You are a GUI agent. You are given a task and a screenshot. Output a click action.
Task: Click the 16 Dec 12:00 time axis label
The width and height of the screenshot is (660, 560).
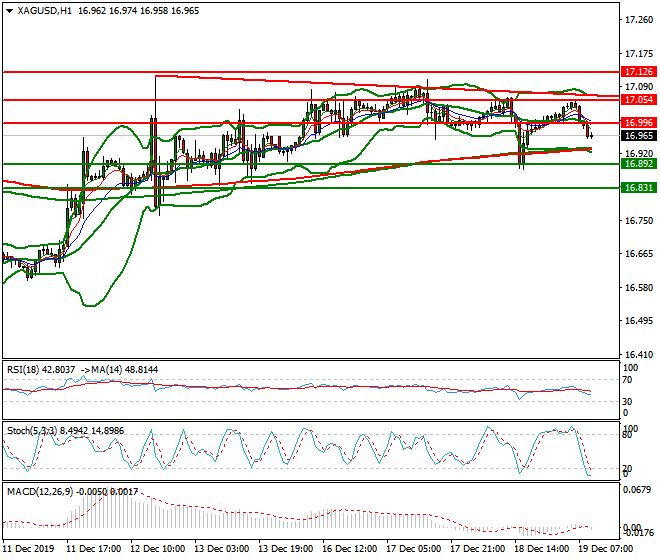tap(349, 549)
